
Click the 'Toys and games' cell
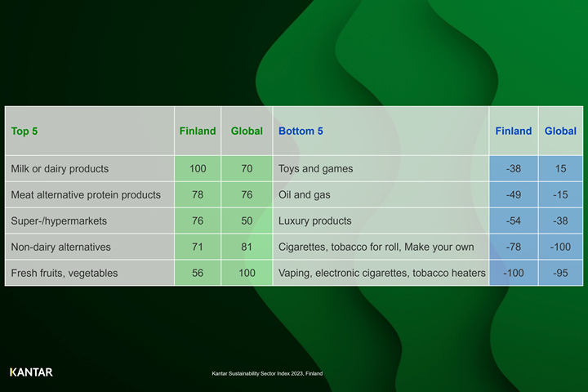pyautogui.click(x=316, y=169)
